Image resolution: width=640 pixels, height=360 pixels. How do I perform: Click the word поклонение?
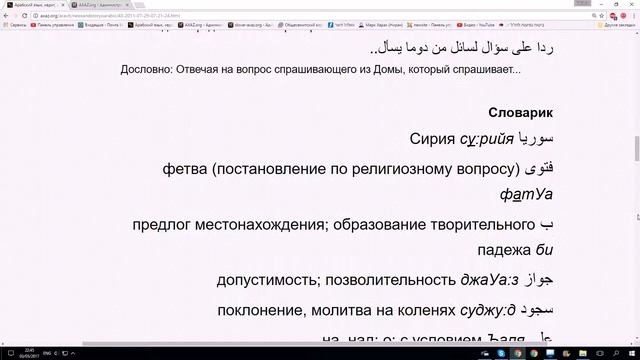click(262, 311)
